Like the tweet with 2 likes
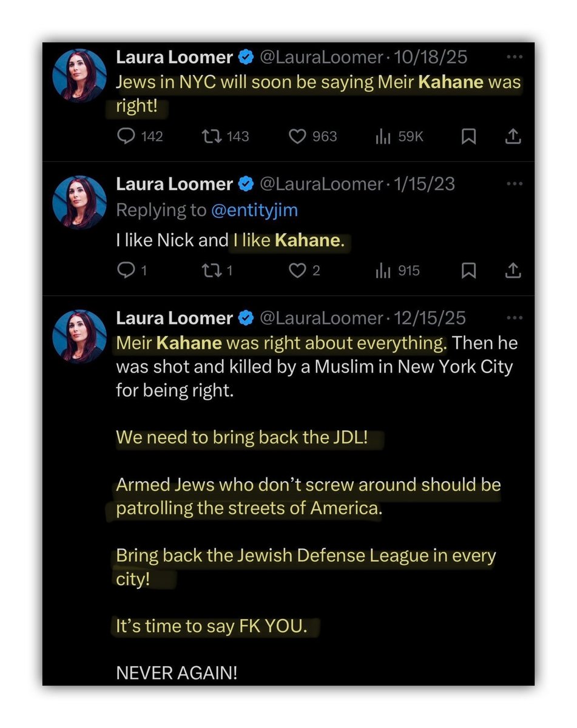The width and height of the screenshot is (577, 728). [x=297, y=271]
